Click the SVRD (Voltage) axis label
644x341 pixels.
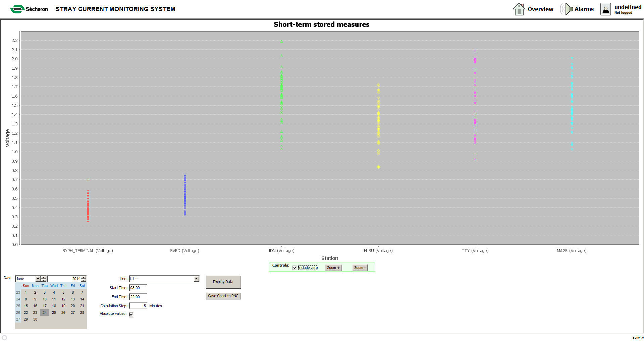[184, 251]
